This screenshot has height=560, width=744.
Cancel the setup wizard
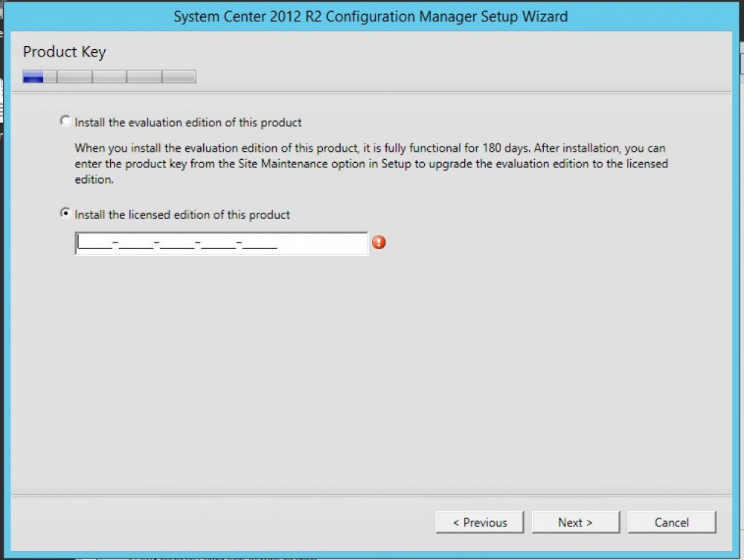click(x=671, y=522)
